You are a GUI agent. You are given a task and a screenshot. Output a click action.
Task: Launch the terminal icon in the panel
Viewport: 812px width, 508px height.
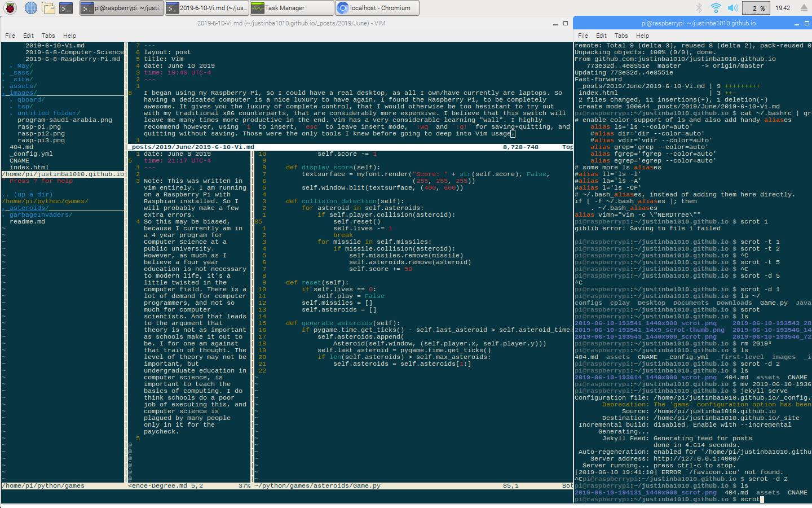66,8
